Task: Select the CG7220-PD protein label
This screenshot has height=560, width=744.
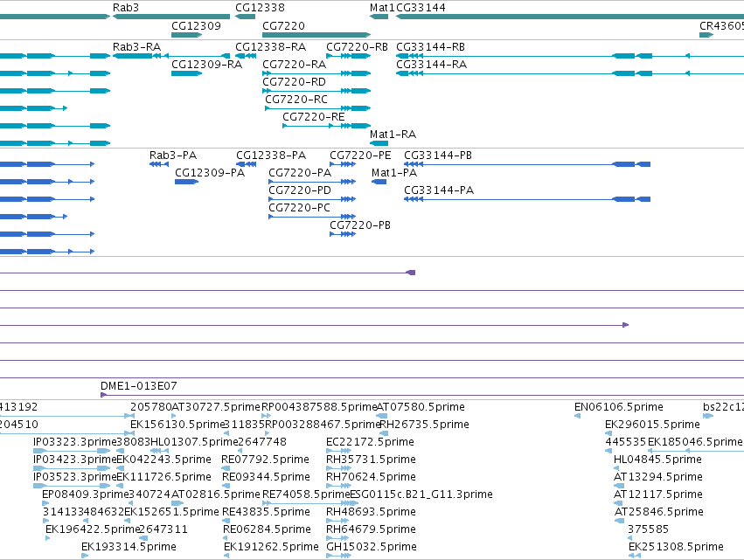Action: 300,190
